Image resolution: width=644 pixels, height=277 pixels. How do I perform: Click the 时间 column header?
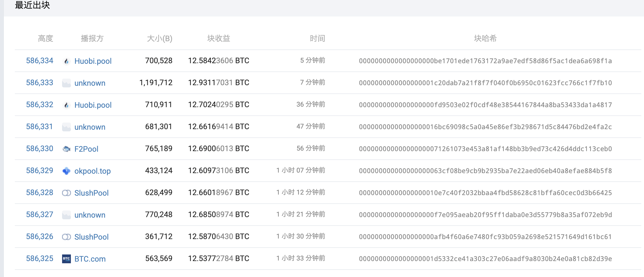pos(318,38)
